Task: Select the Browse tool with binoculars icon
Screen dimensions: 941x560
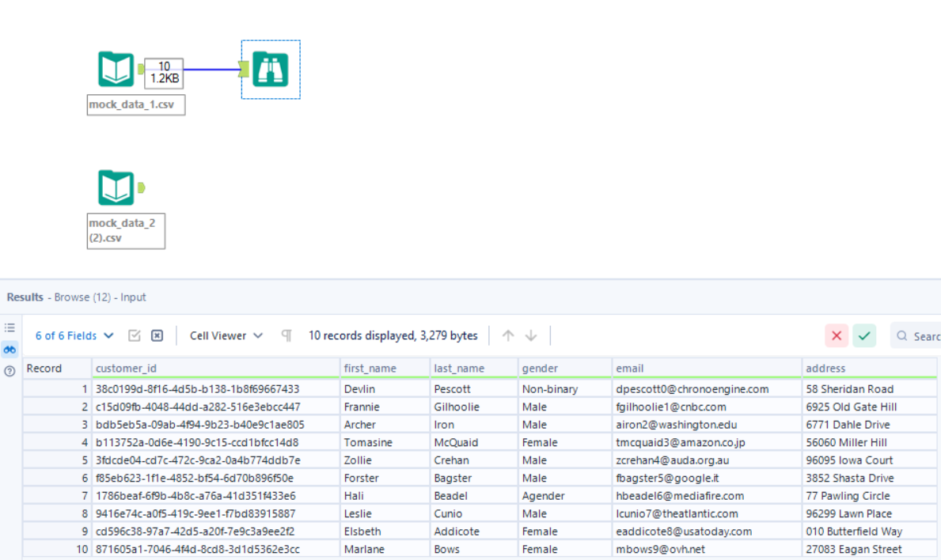Action: click(270, 70)
